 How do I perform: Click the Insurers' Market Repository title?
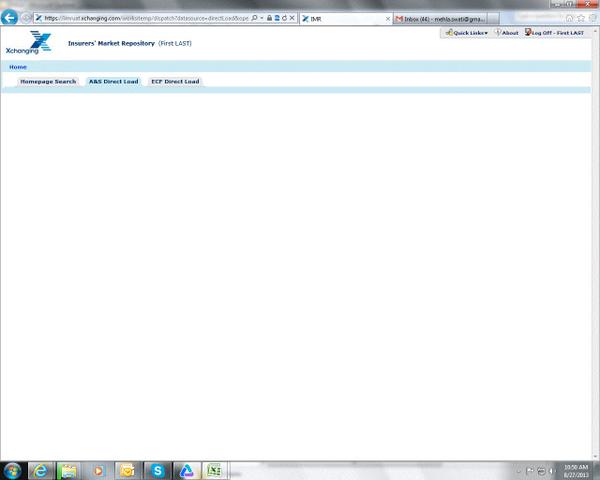(111, 44)
